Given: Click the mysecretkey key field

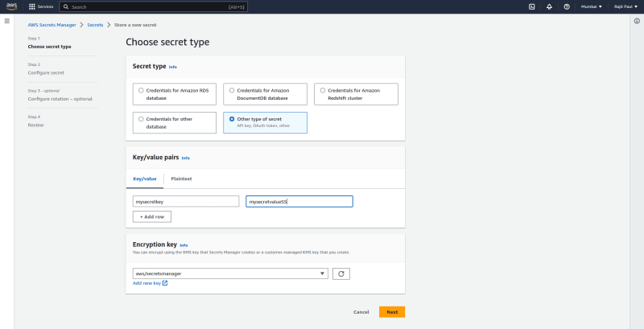Looking at the screenshot, I should [x=186, y=201].
